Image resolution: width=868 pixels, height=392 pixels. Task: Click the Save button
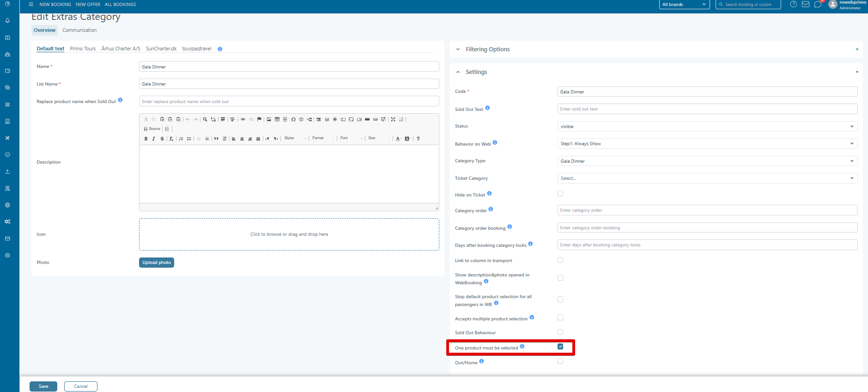(43, 386)
